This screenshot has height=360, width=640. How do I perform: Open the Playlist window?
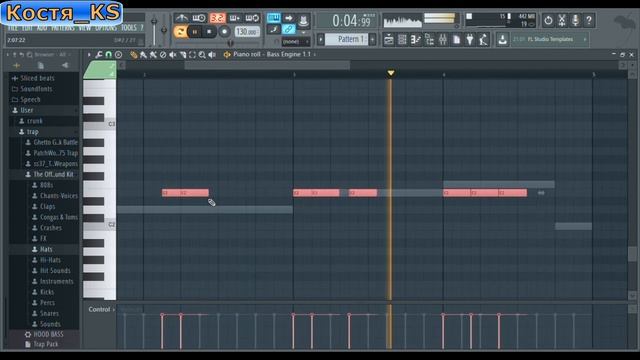click(389, 40)
